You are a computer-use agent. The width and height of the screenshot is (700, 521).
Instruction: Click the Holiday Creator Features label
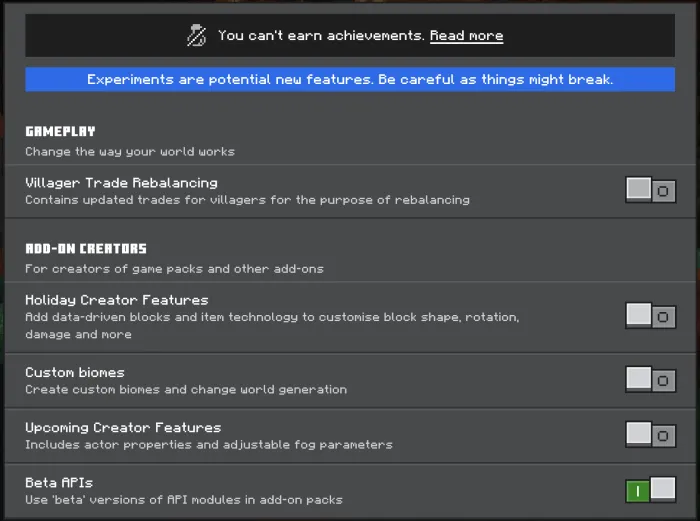117,300
